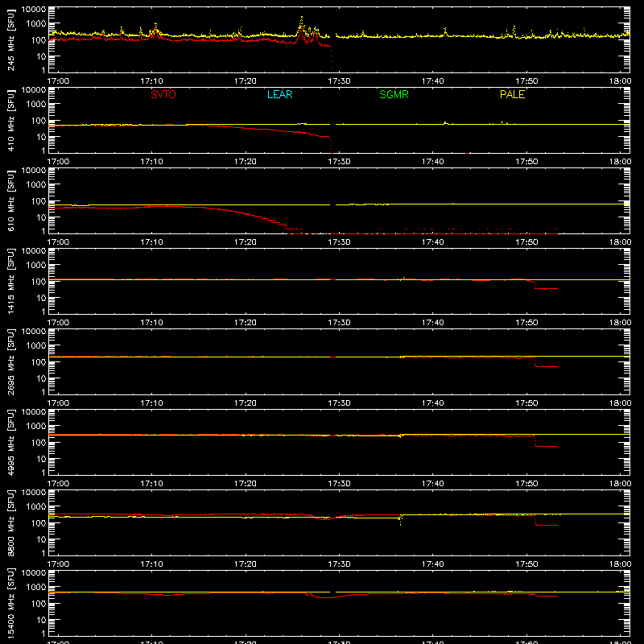
Task: Click the 18:00 time label under 4995 MHz panel
Action: click(620, 484)
